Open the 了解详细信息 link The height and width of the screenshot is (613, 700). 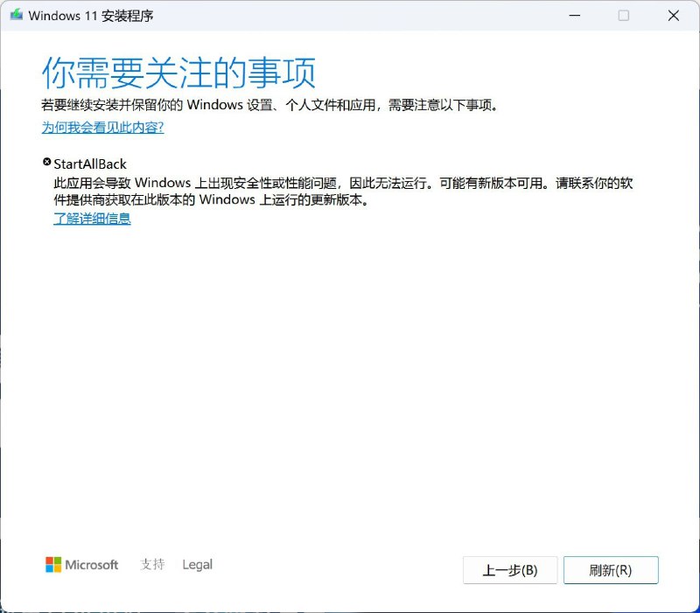[x=90, y=219]
